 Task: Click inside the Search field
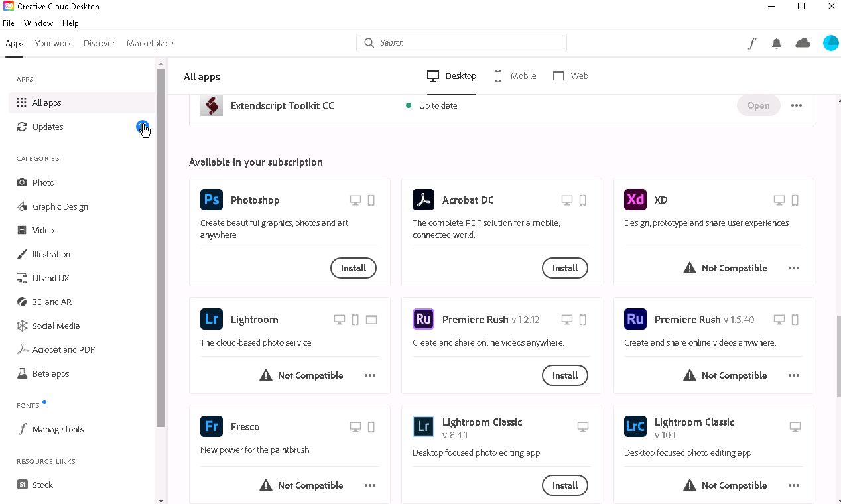[461, 42]
